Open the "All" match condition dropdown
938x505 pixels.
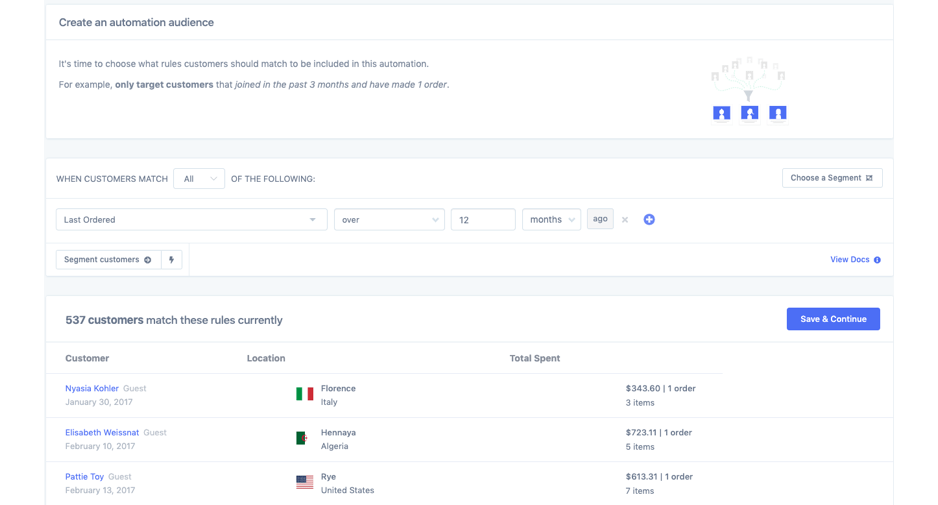pos(199,179)
